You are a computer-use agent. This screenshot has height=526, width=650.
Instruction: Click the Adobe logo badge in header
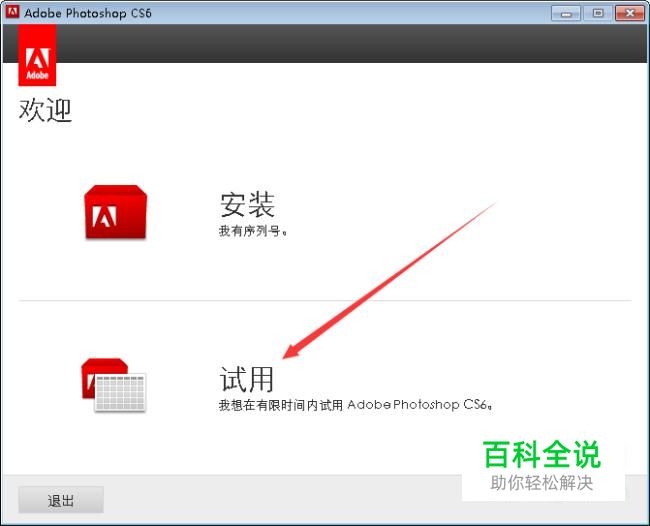[x=37, y=55]
